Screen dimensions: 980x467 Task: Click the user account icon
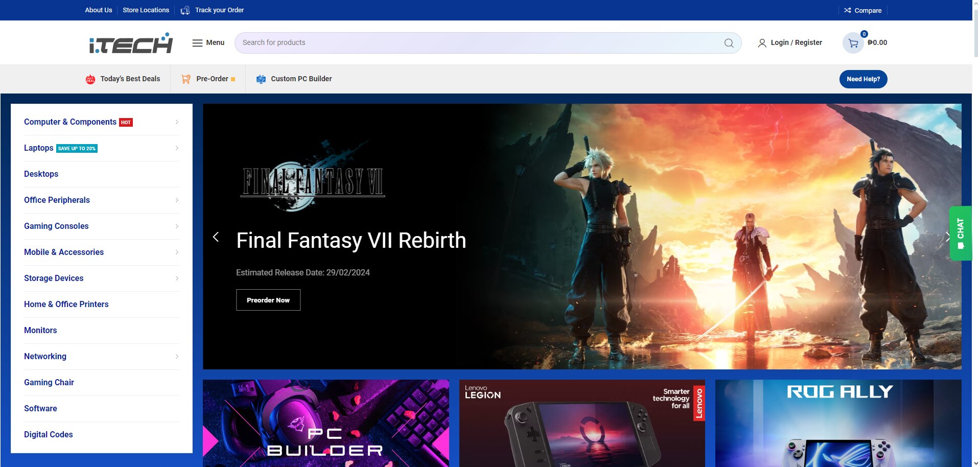coord(762,43)
